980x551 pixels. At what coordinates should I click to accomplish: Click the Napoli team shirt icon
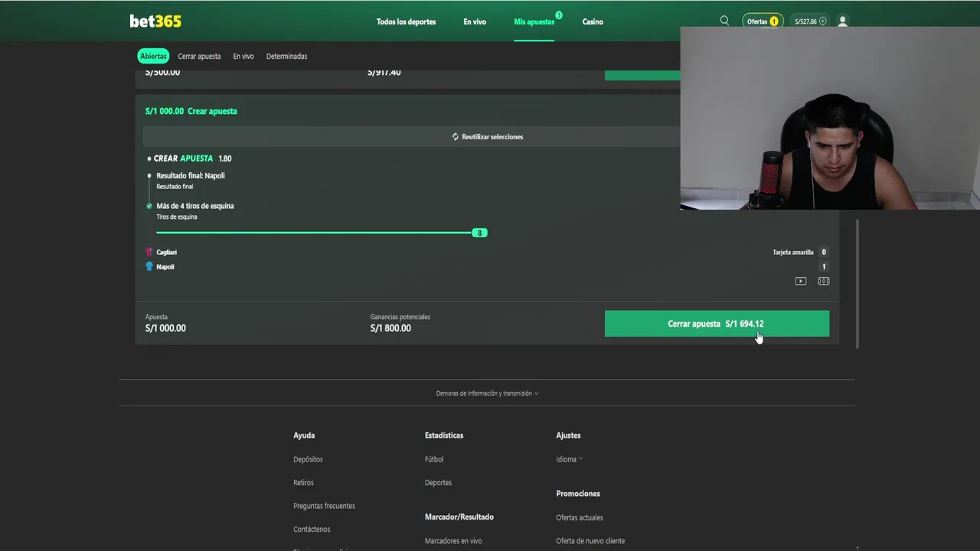click(149, 266)
